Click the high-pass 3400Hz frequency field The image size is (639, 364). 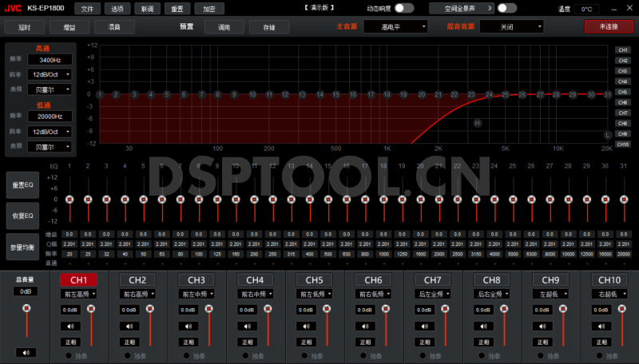click(x=50, y=60)
